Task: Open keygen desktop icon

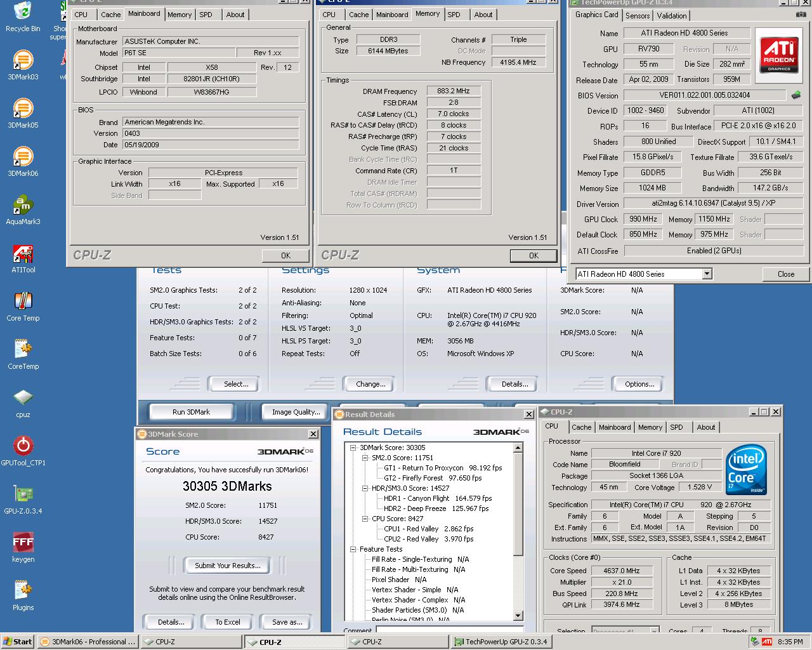Action: (x=23, y=548)
